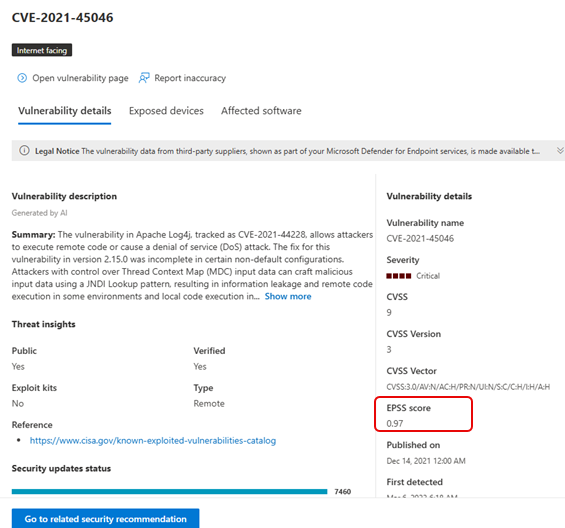Viewport: 565px width, 528px height.
Task: Open the Affected software tab
Action: click(261, 111)
